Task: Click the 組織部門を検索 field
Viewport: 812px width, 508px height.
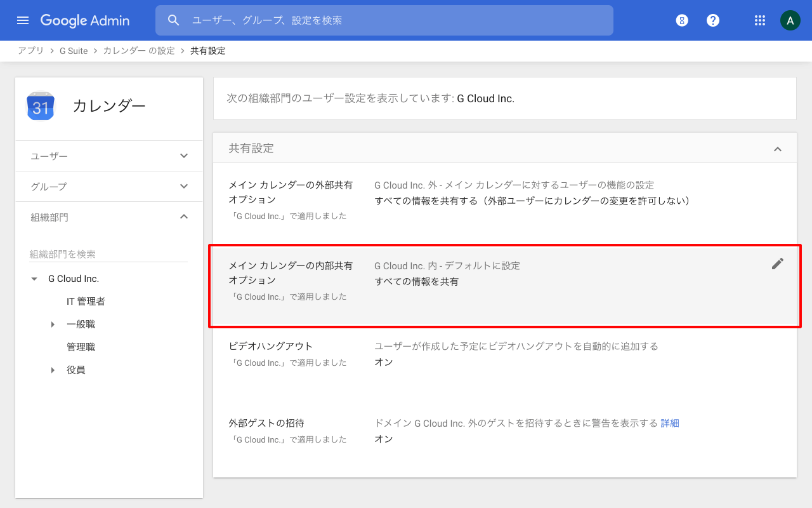Action: 108,254
